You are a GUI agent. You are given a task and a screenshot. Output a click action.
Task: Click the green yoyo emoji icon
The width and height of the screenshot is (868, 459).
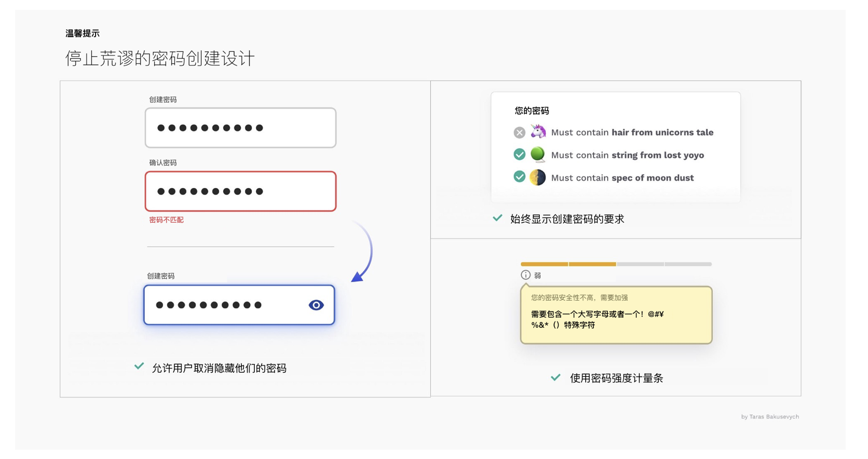(x=538, y=154)
